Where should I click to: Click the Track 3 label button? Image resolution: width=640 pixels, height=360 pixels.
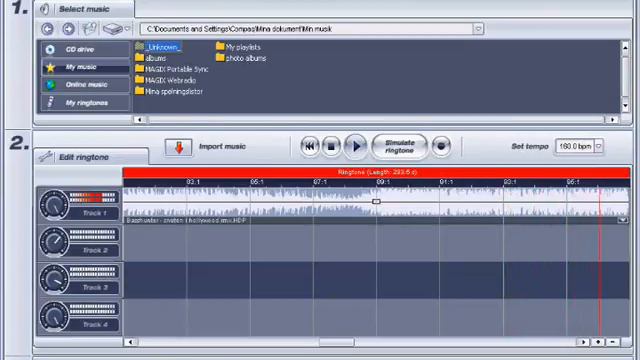(94, 287)
